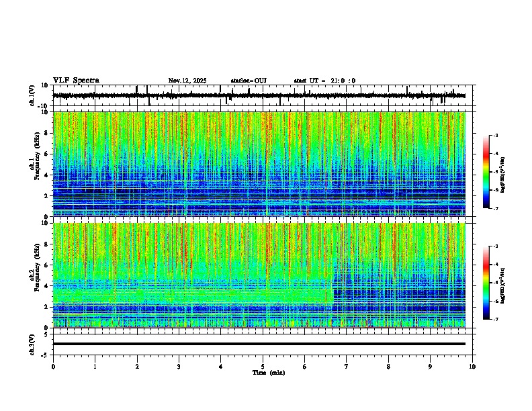The height and width of the screenshot is (411, 532).
Task: Click the "-3" value on ch.2 colorbar
Action: (x=496, y=246)
